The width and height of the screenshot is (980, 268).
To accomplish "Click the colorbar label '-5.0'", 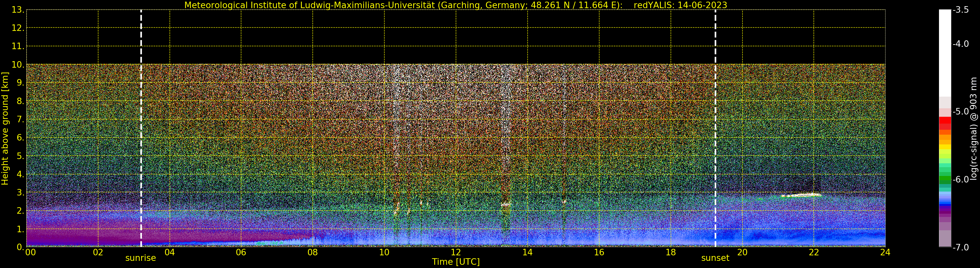I will 960,111.
